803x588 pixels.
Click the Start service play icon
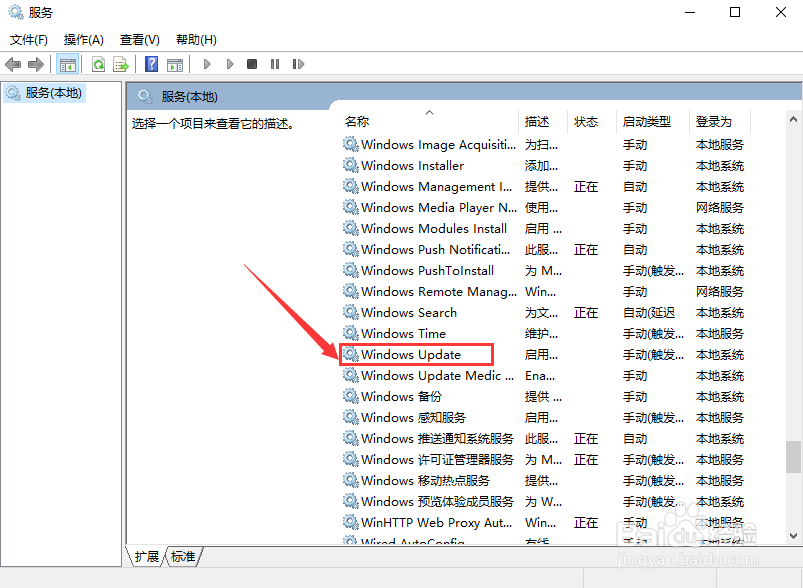pyautogui.click(x=207, y=64)
